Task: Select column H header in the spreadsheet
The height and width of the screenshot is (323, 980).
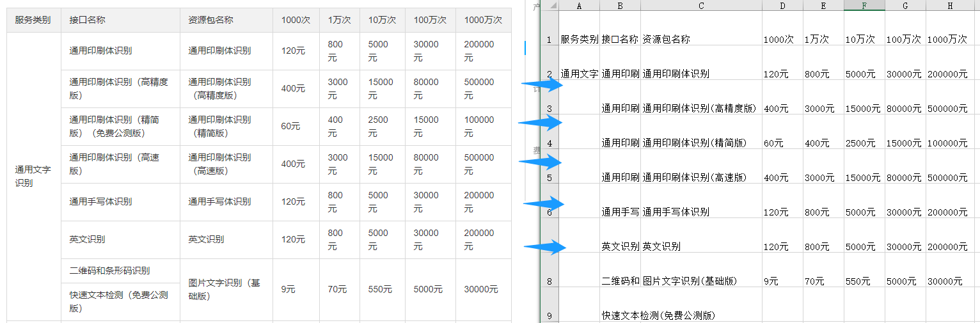Action: pyautogui.click(x=950, y=5)
